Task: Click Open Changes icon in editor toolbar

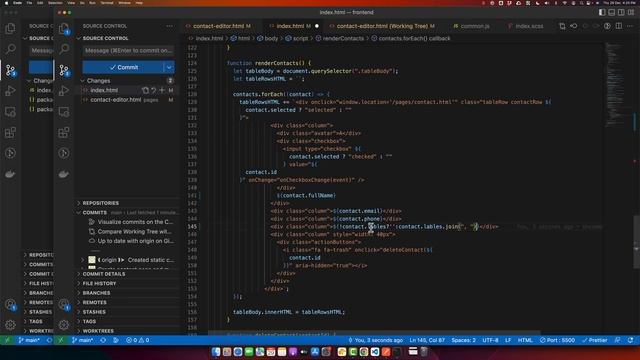Action: pyautogui.click(x=562, y=26)
